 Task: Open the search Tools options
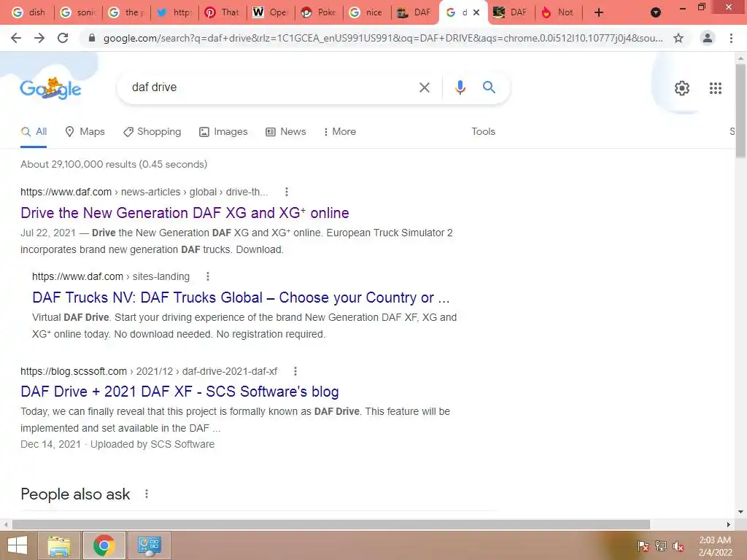(x=483, y=132)
